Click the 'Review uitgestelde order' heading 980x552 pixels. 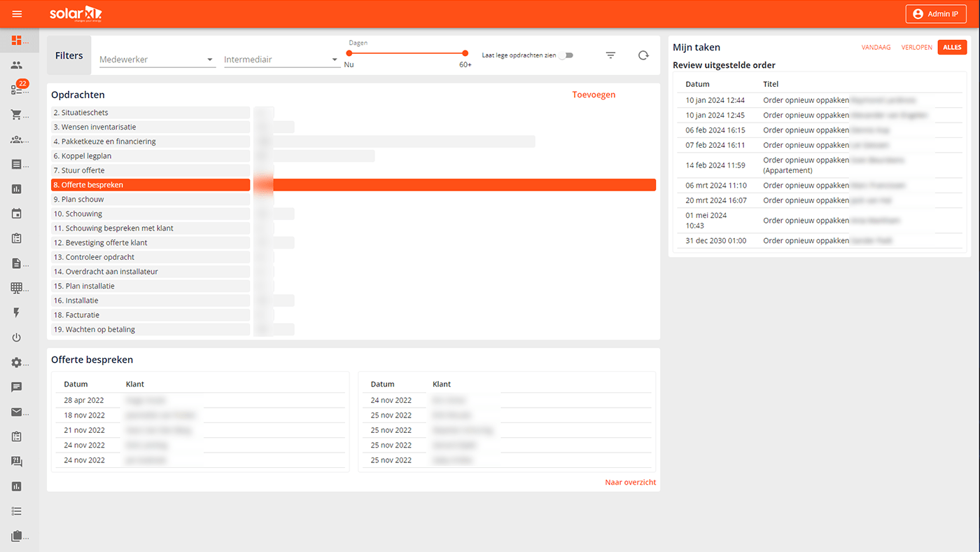[724, 65]
